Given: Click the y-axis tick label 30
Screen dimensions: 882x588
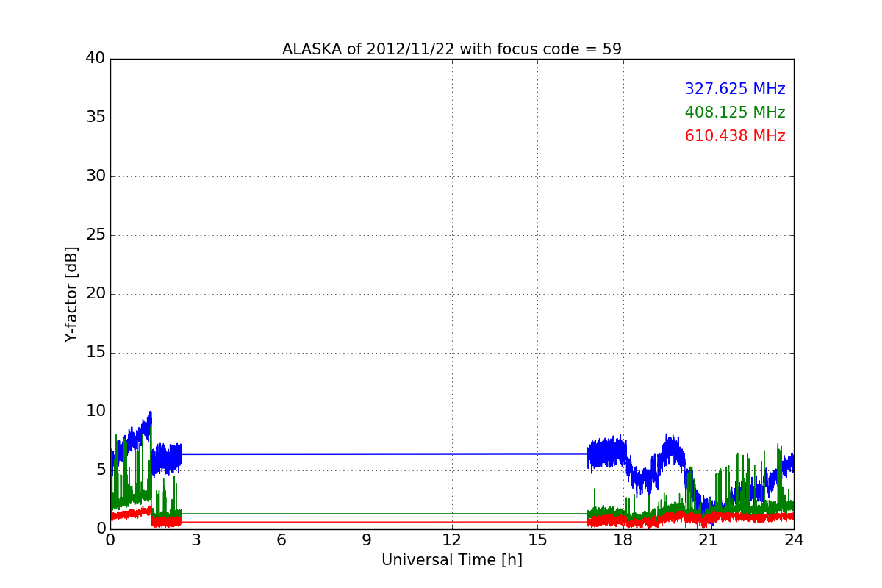Looking at the screenshot, I should pyautogui.click(x=96, y=176).
